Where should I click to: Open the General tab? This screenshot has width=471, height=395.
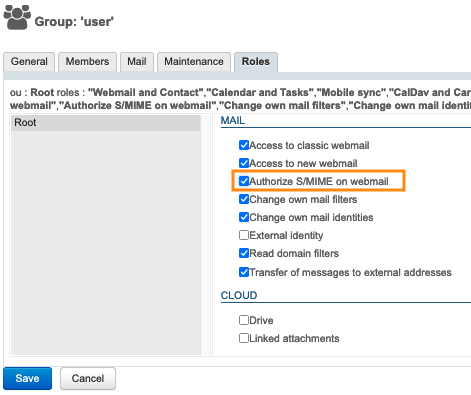pyautogui.click(x=29, y=62)
